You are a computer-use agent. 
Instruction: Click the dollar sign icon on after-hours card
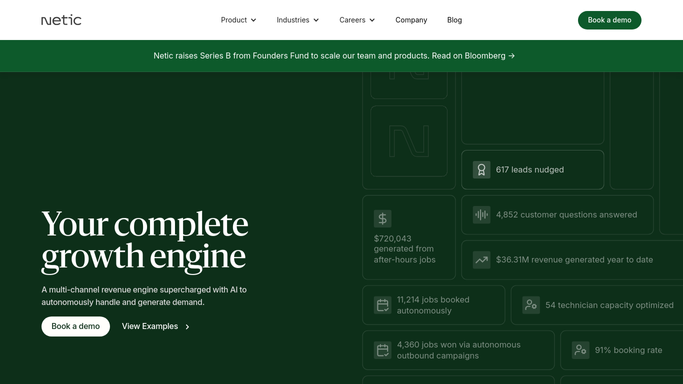click(382, 219)
